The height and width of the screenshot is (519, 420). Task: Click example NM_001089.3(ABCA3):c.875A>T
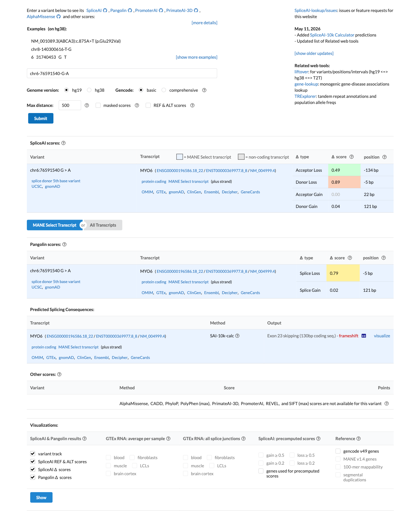[76, 41]
